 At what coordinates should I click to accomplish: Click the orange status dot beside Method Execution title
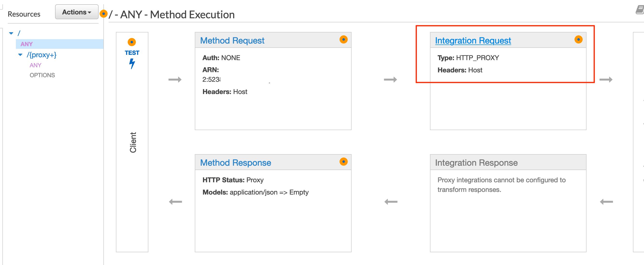coord(104,14)
